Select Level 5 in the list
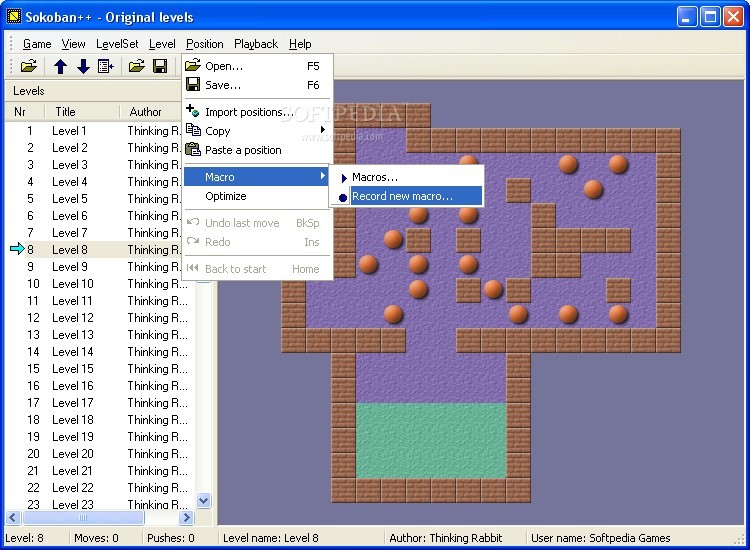Viewport: 750px width, 550px height. pos(94,198)
